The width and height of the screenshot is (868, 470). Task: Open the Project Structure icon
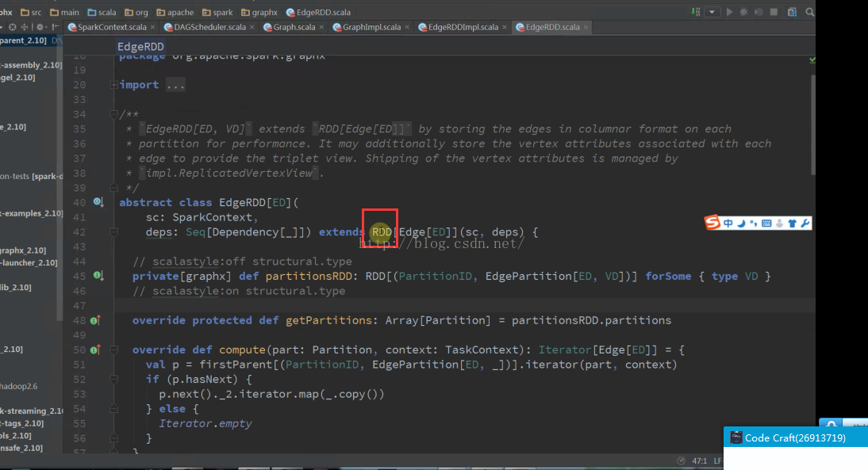point(792,12)
